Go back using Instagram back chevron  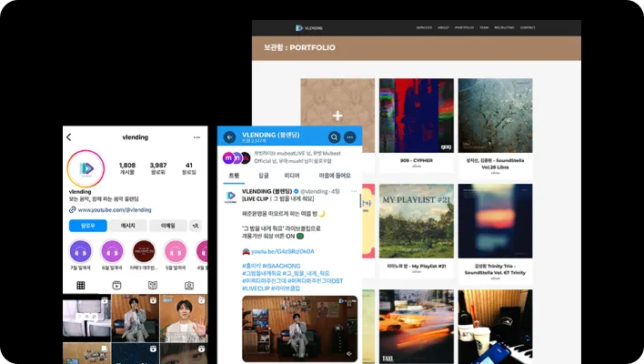[68, 137]
